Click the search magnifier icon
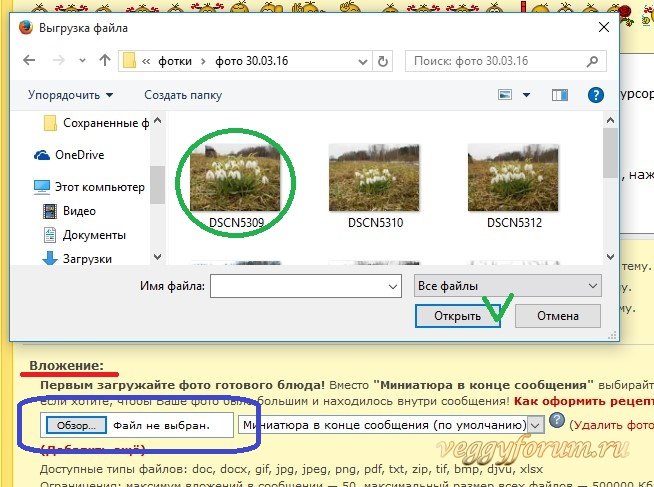 click(592, 62)
